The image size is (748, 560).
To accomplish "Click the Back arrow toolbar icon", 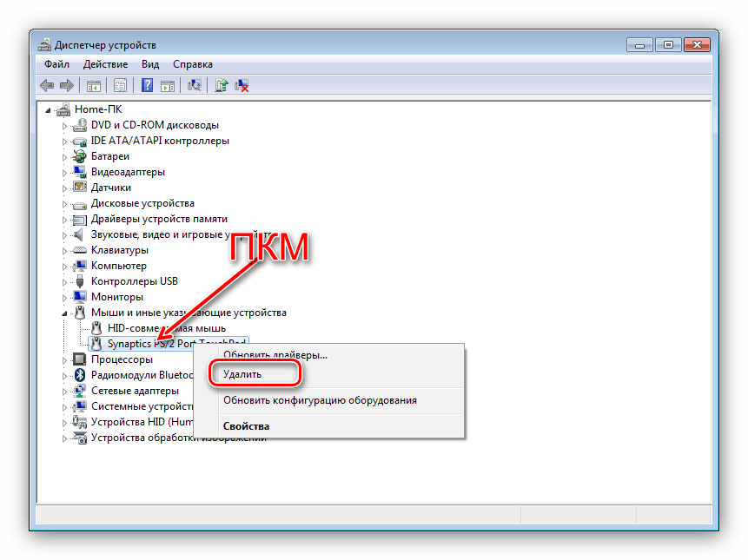I will point(47,86).
